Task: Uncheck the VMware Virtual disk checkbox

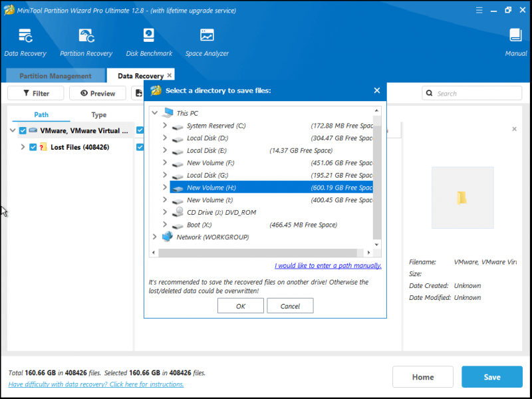Action: 23,130
